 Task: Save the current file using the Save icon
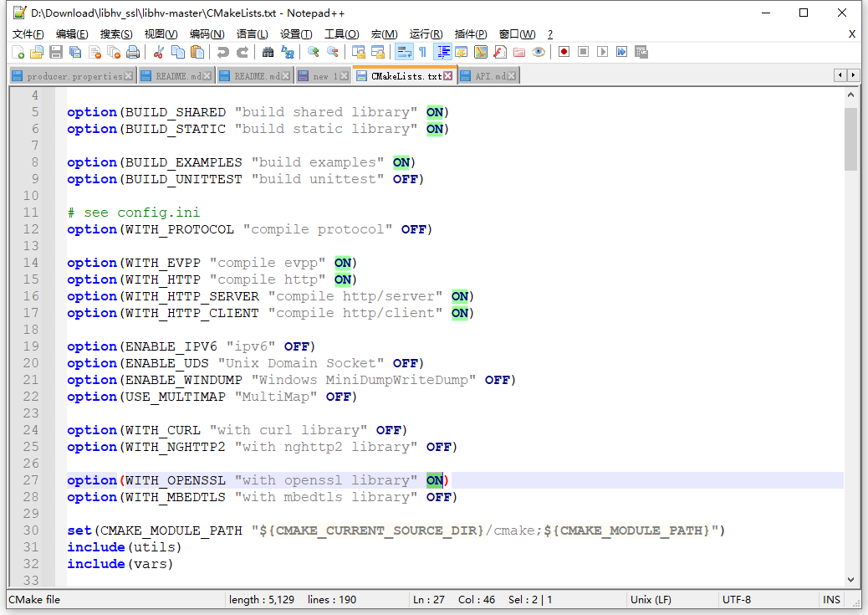[x=54, y=52]
